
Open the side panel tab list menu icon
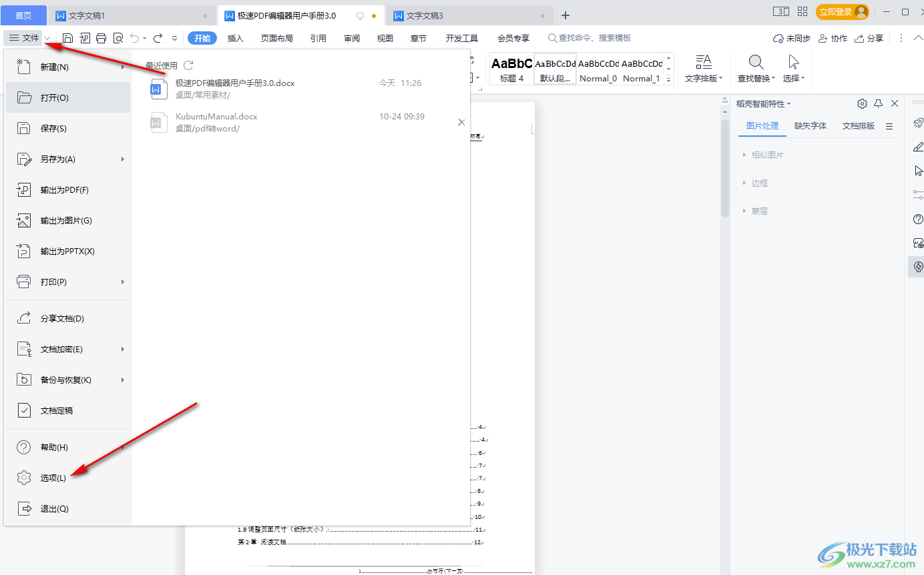[x=889, y=126]
